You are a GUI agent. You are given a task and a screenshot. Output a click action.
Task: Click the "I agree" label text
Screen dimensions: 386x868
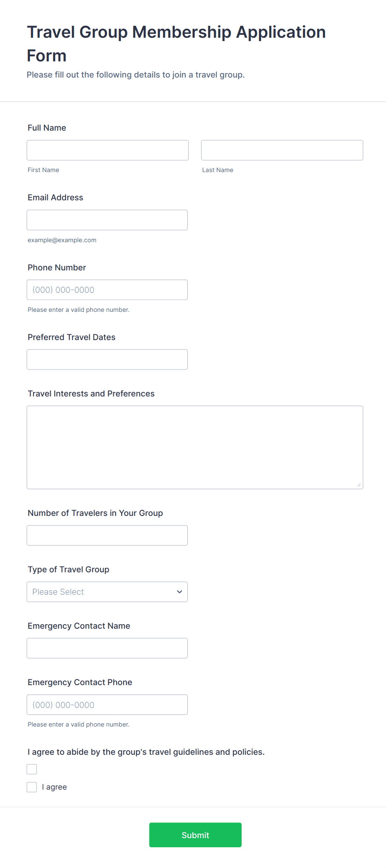(54, 787)
